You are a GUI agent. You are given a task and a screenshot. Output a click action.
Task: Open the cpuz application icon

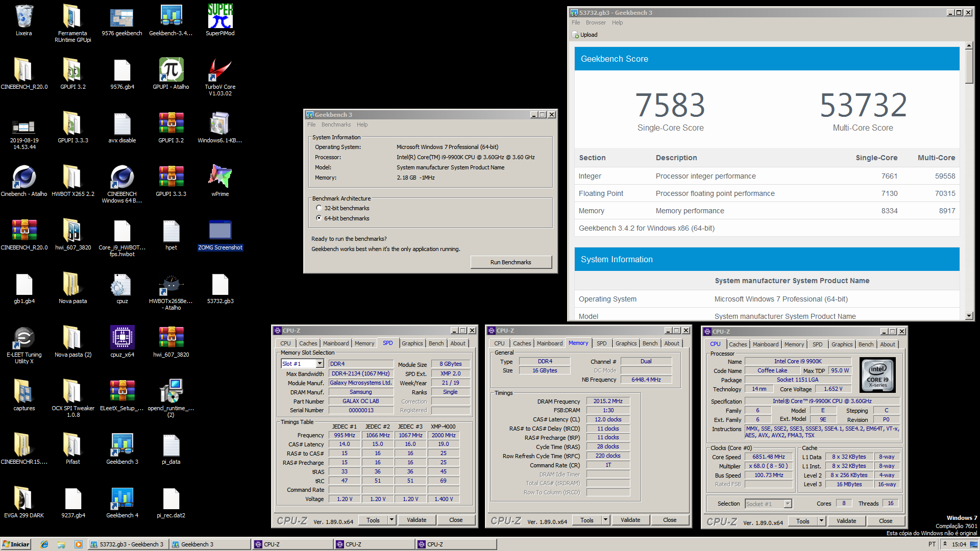pos(122,288)
